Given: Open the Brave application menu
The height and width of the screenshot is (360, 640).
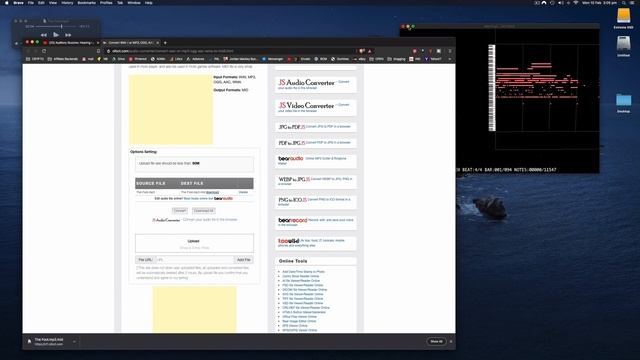Looking at the screenshot, I should pos(18,2).
